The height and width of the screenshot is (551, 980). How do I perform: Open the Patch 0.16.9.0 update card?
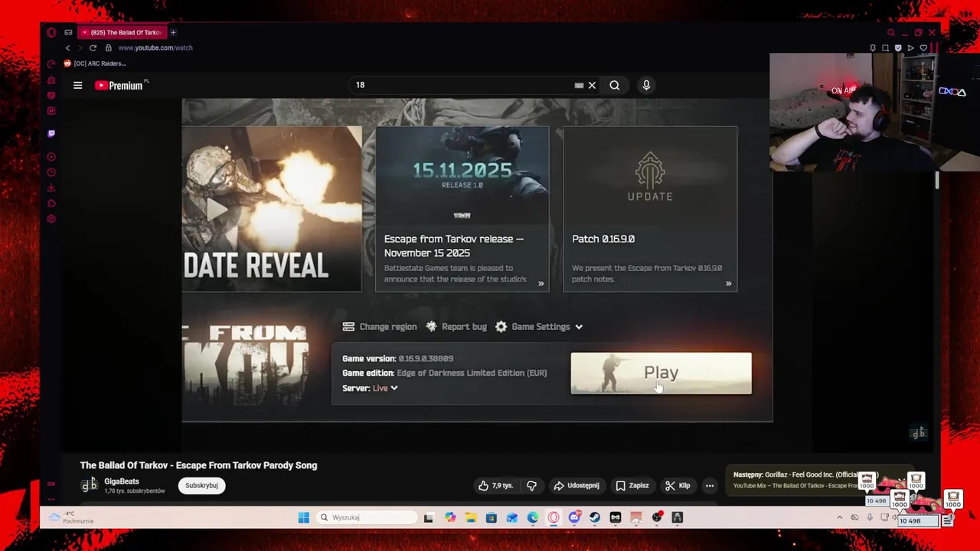pyautogui.click(x=650, y=209)
